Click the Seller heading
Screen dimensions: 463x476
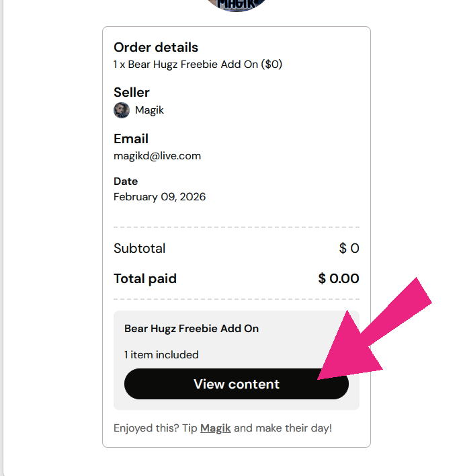click(132, 92)
